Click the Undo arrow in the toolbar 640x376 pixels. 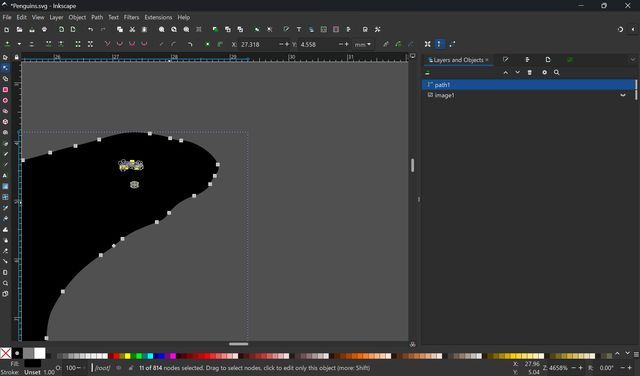90,29
